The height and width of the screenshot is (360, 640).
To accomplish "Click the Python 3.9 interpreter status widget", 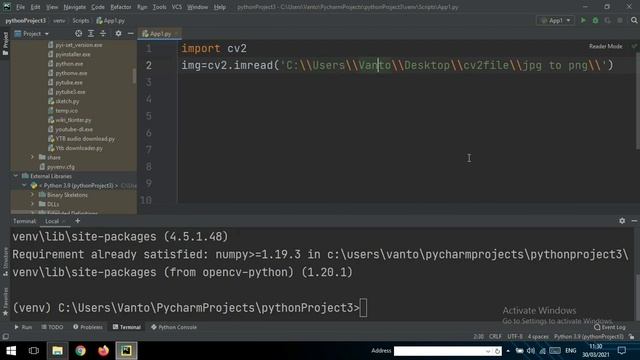I will click(x=589, y=337).
